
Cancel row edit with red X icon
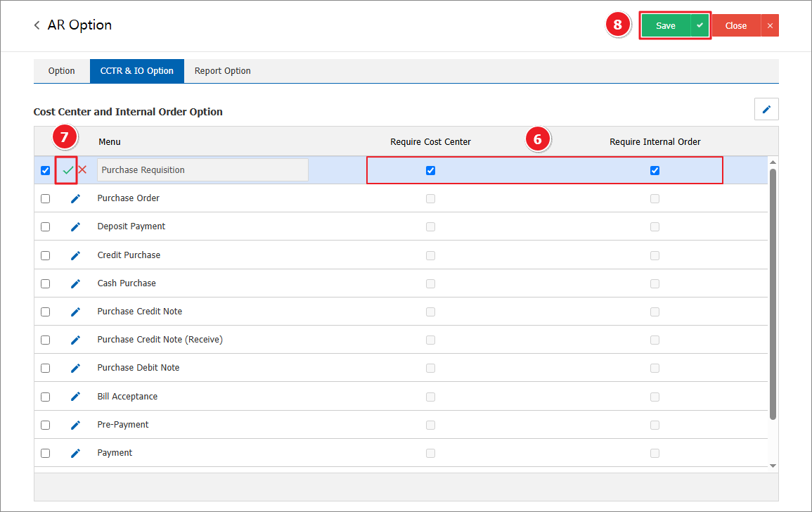tap(82, 170)
